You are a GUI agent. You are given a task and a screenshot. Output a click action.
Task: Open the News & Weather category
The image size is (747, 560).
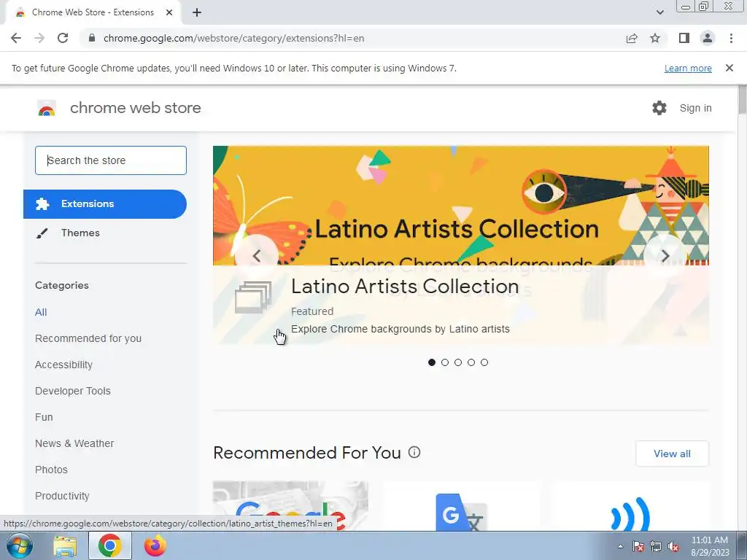pyautogui.click(x=74, y=443)
